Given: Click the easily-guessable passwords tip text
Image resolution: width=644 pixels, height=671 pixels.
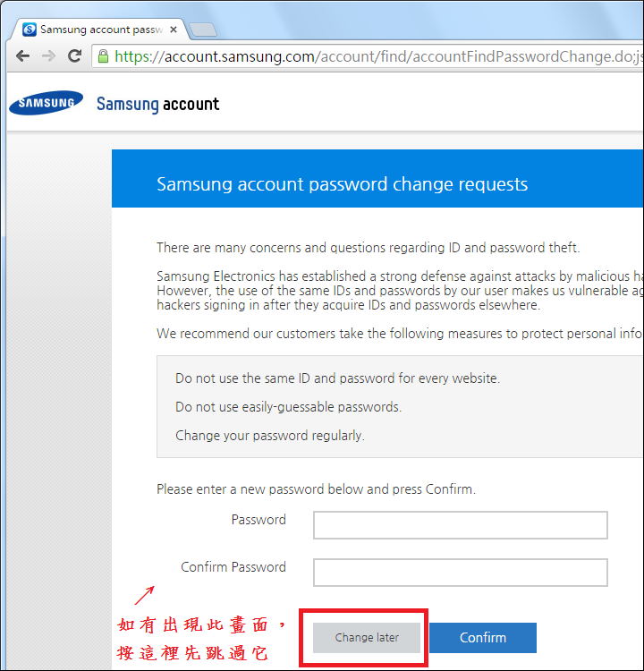Looking at the screenshot, I should (288, 407).
